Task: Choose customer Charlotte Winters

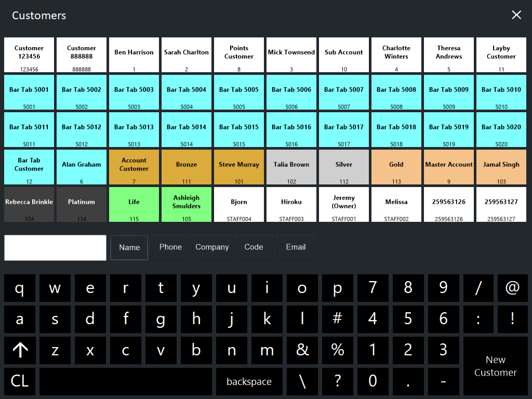Action: [396, 55]
